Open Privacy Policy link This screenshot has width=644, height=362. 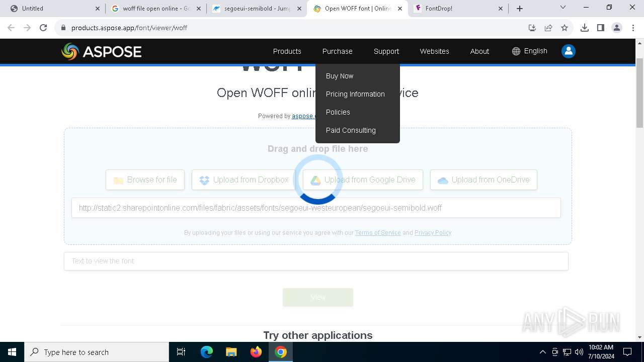point(433,233)
